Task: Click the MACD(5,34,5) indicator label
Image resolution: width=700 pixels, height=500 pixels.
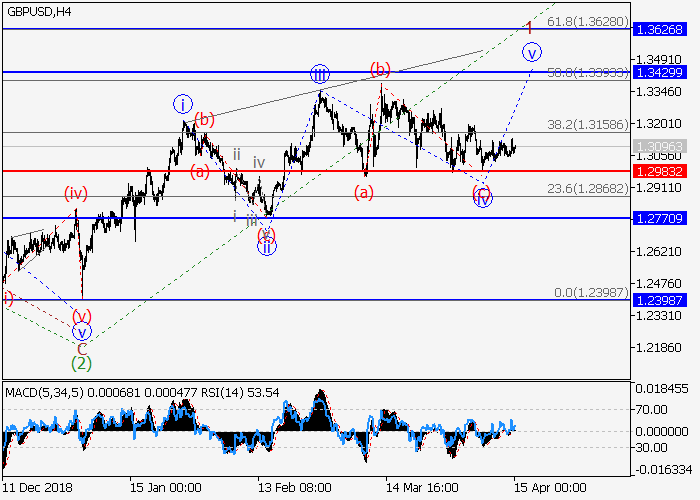Action: pos(44,393)
